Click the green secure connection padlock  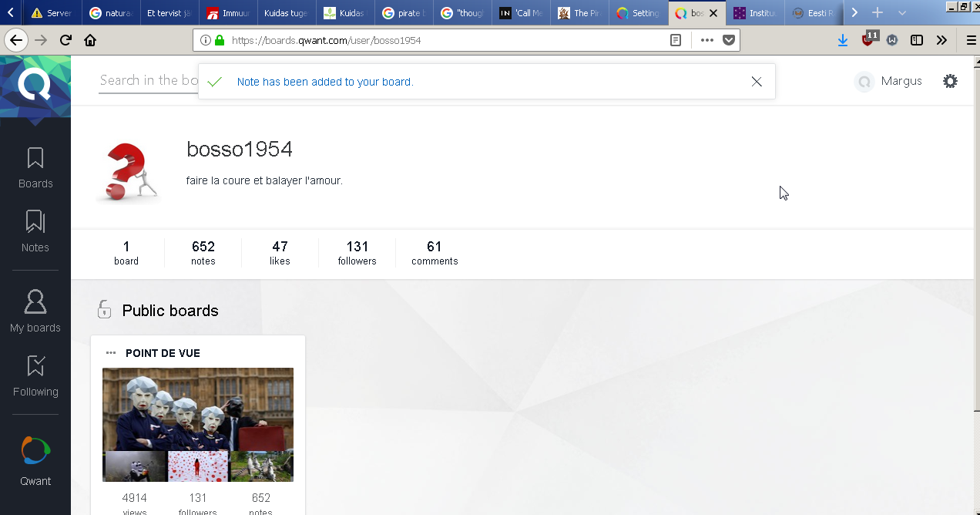(220, 40)
